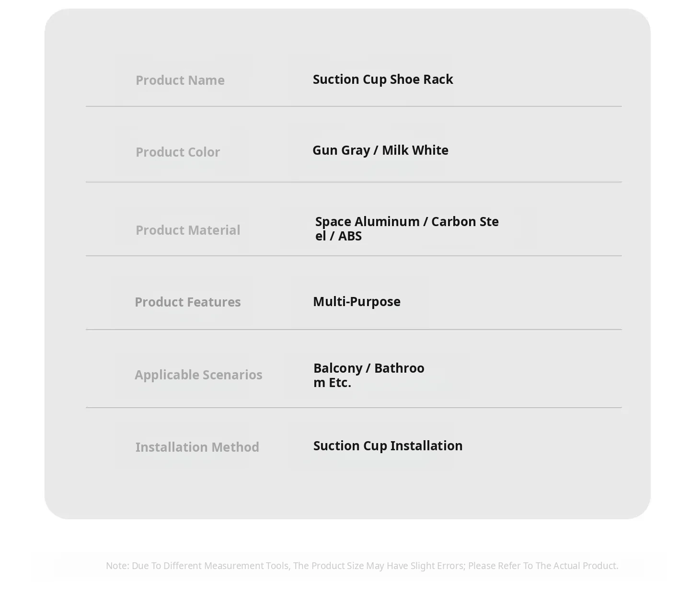This screenshot has height=616, width=690.
Task: Select the "Suction Cup Installation" value
Action: (x=388, y=446)
